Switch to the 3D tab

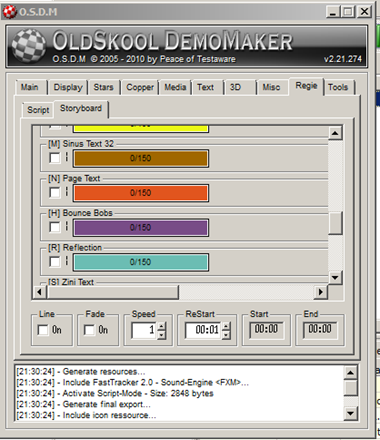pos(239,87)
